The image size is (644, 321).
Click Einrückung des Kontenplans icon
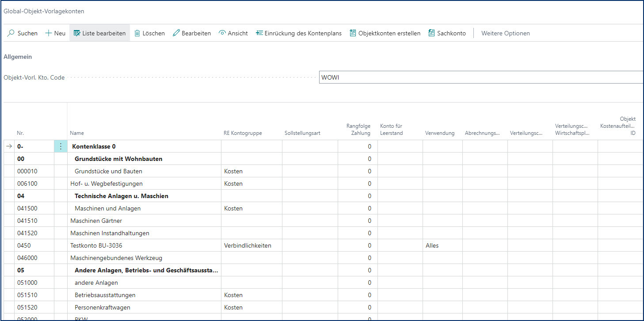259,33
